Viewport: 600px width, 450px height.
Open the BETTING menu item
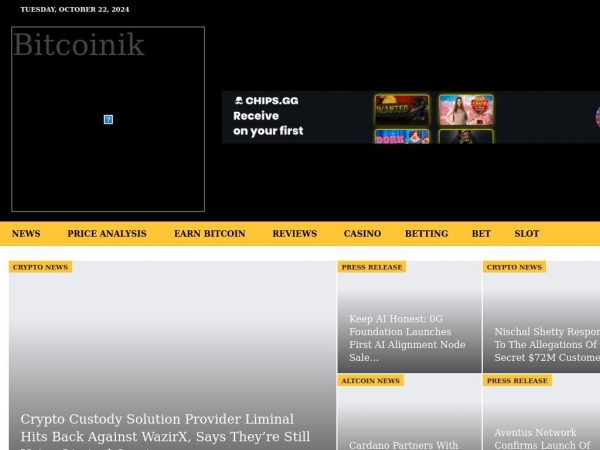427,233
